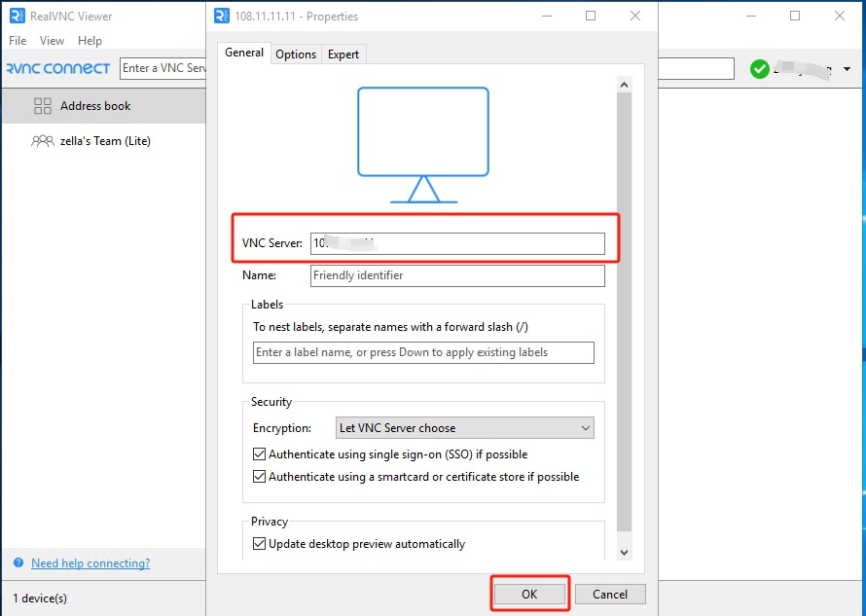This screenshot has height=616, width=866.
Task: Toggle smartcard or certificate store authentication
Action: (260, 477)
